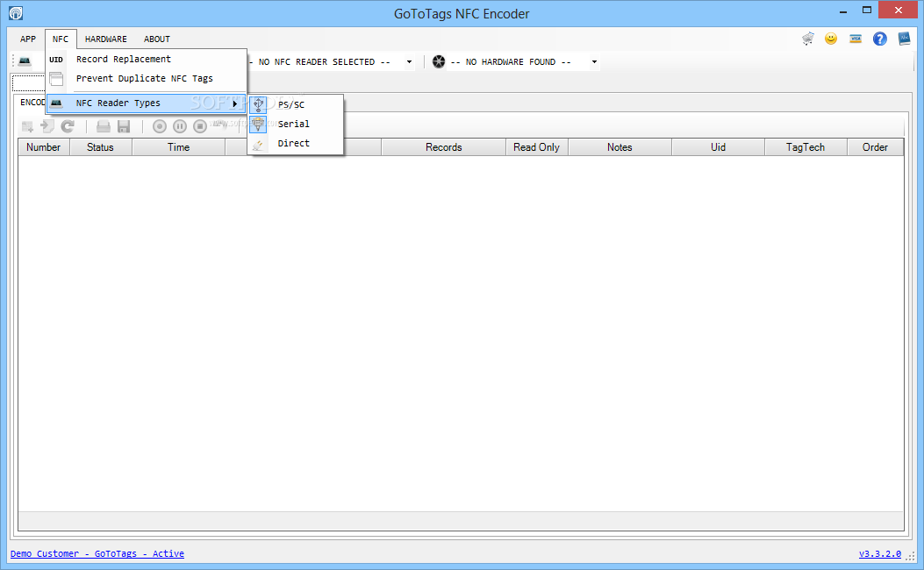Click the refresh arrow icon
The height and width of the screenshot is (570, 924).
point(68,126)
